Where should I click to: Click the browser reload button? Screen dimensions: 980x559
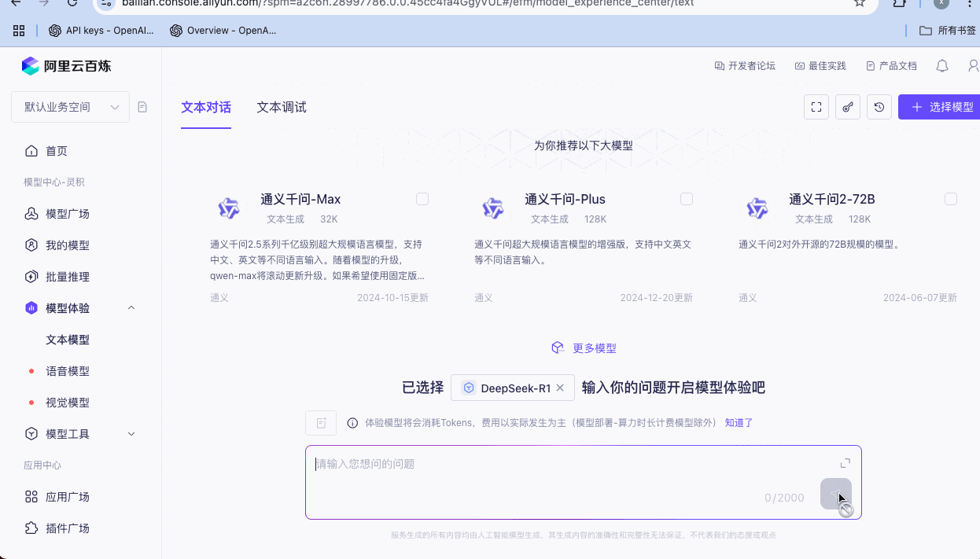tap(72, 3)
